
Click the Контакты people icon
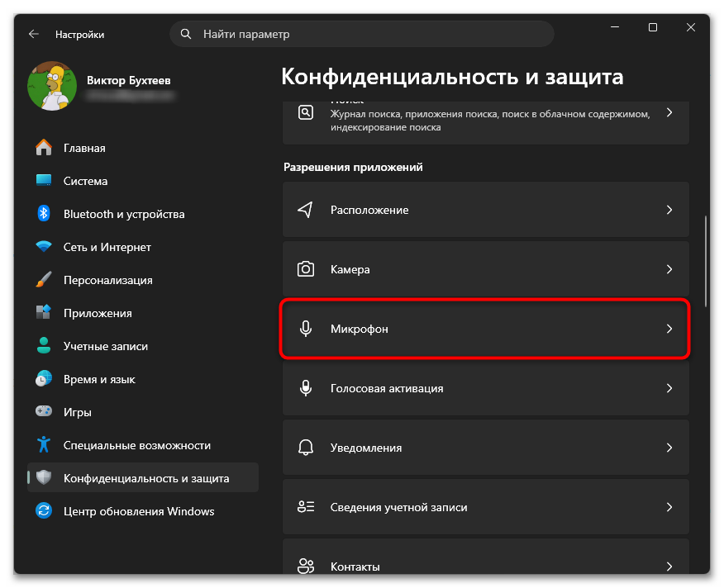pos(306,566)
